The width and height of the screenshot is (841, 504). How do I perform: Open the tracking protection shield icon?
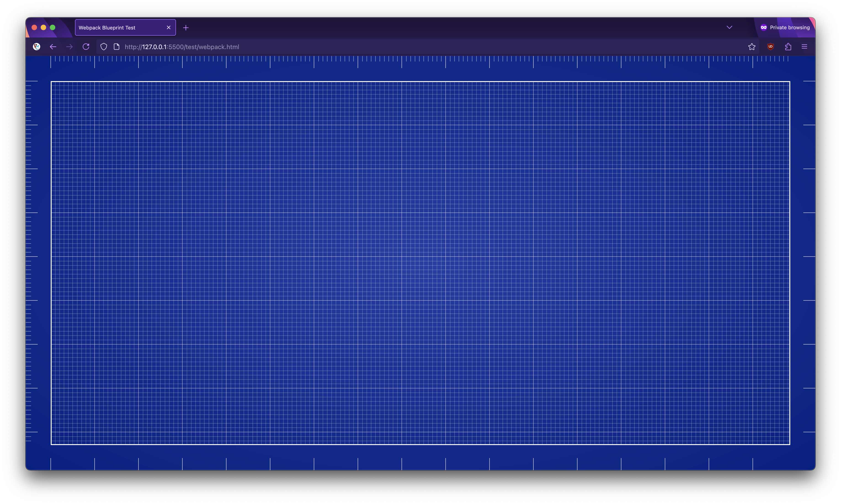(104, 47)
